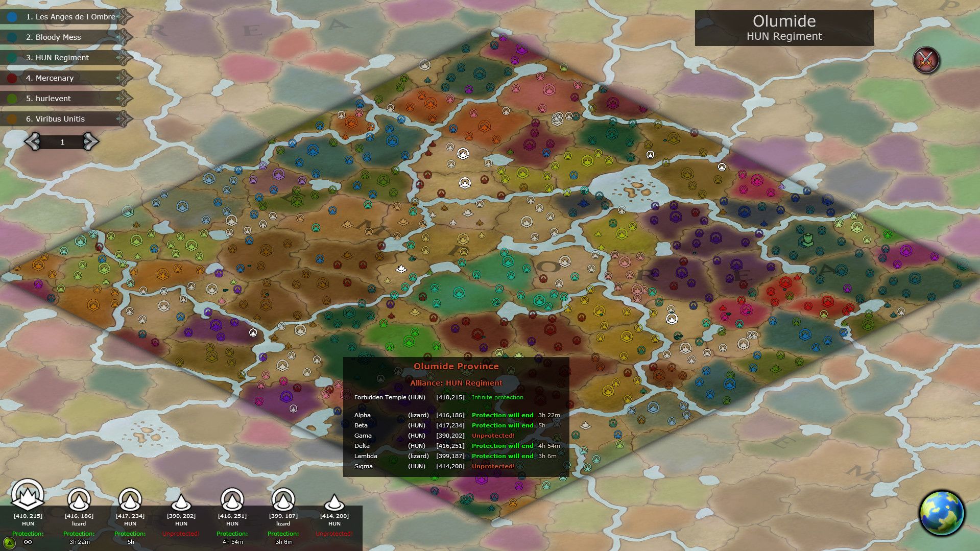Click the Alpha lizard city icon at bottom bar
Viewport: 980px width, 551px height.
[x=79, y=499]
